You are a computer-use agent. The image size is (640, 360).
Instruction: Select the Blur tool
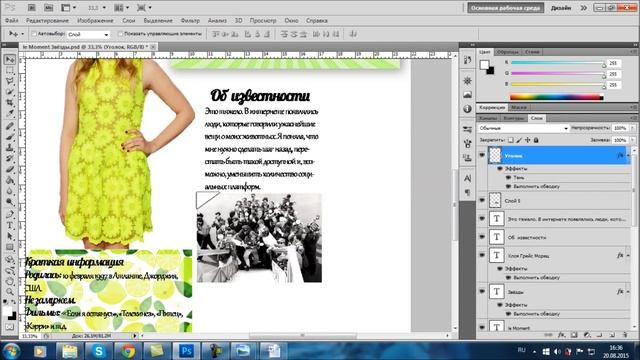10,191
